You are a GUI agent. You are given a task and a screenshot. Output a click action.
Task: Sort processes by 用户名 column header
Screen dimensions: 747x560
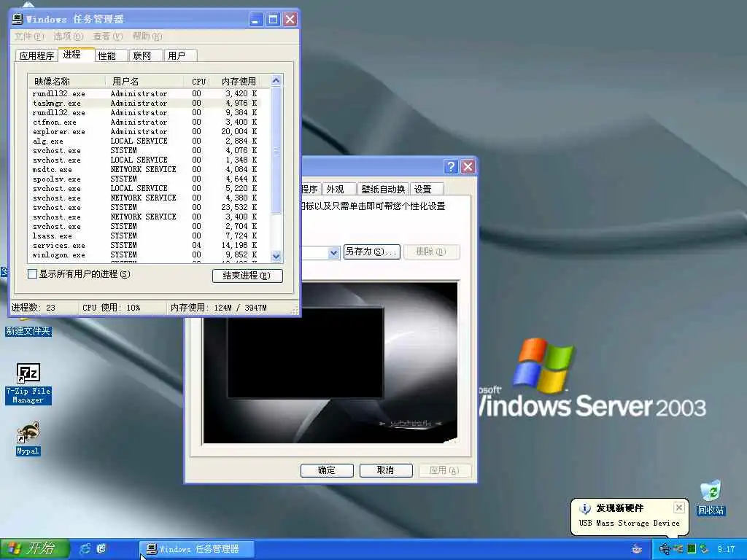click(x=144, y=82)
